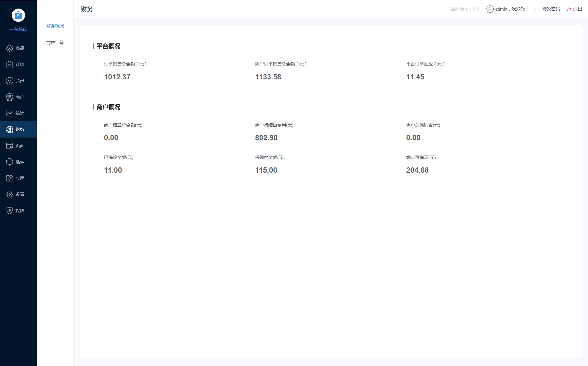
Task: Select the 商品 icon in the sidebar
Action: 9,48
